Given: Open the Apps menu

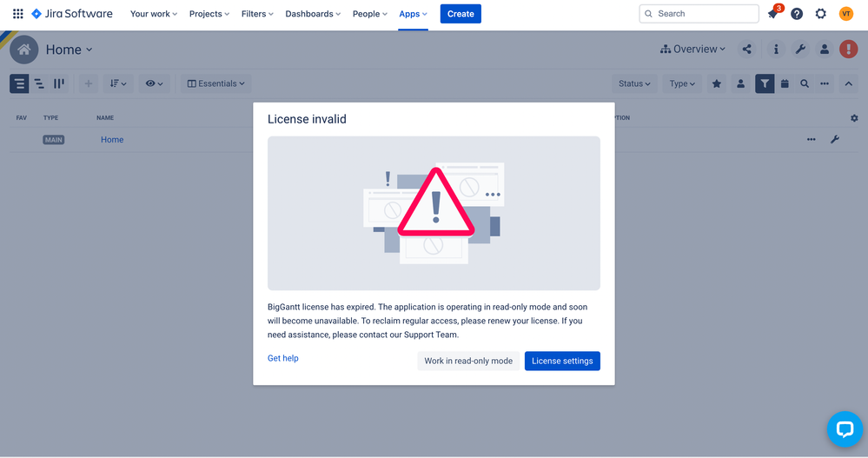Looking at the screenshot, I should coord(413,14).
